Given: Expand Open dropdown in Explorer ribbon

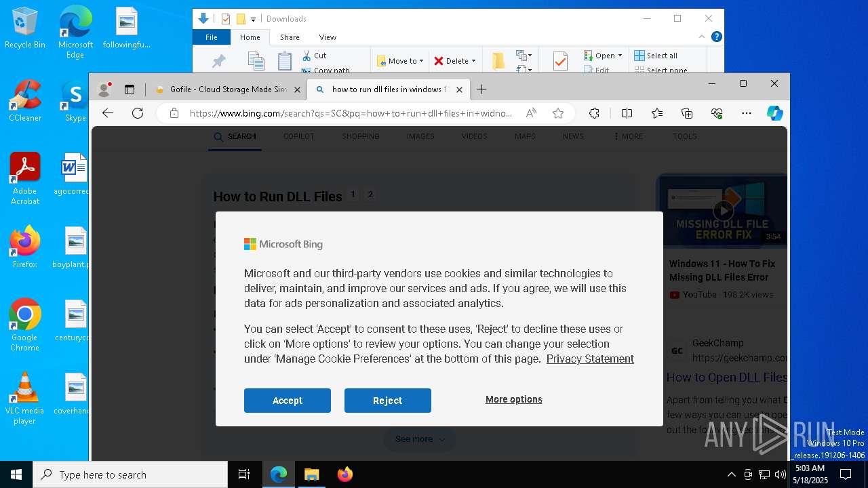Looking at the screenshot, I should pyautogui.click(x=620, y=56).
